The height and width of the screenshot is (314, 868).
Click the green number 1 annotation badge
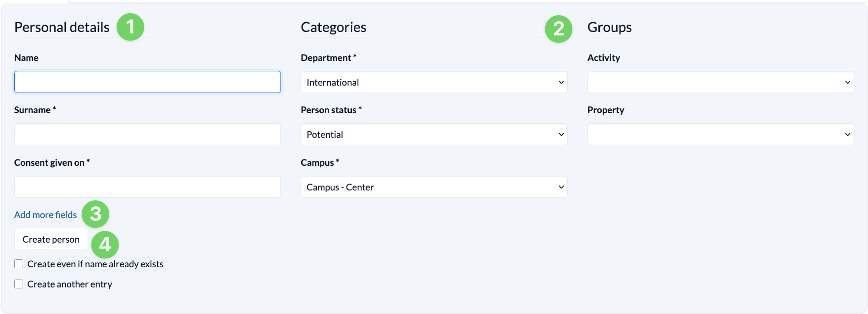point(130,27)
